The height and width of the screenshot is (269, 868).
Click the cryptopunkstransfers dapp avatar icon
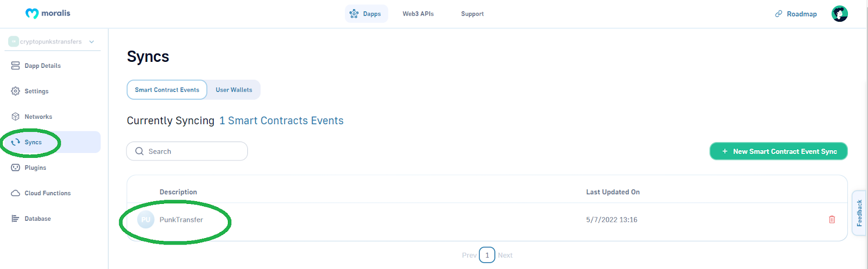14,42
